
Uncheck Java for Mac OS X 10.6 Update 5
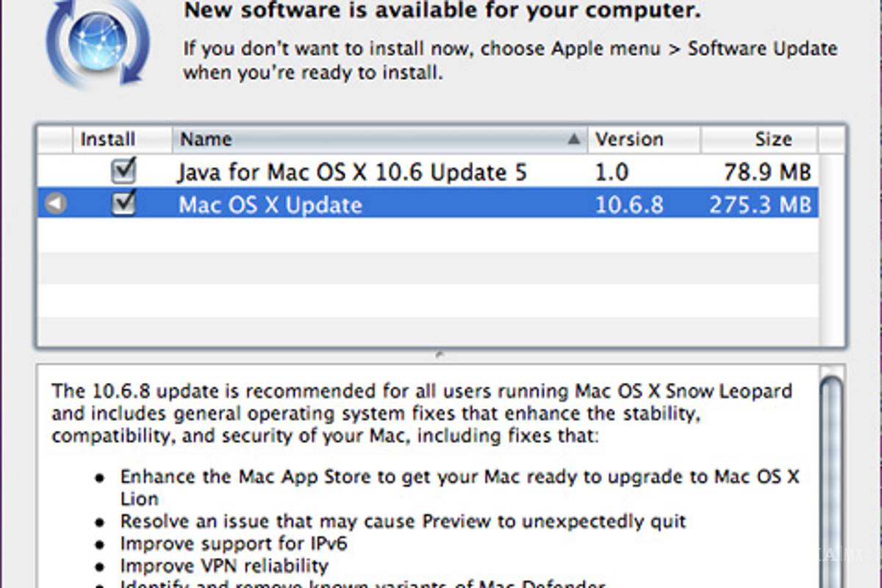[123, 171]
